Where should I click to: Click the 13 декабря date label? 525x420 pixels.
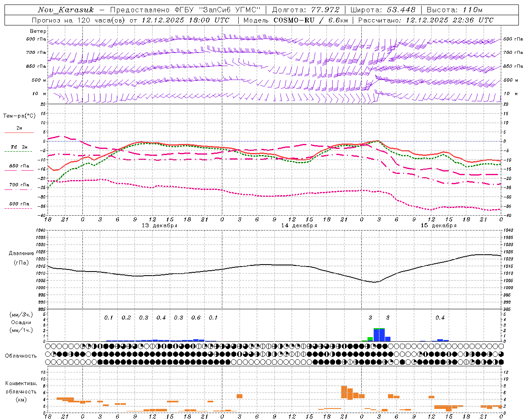click(160, 226)
